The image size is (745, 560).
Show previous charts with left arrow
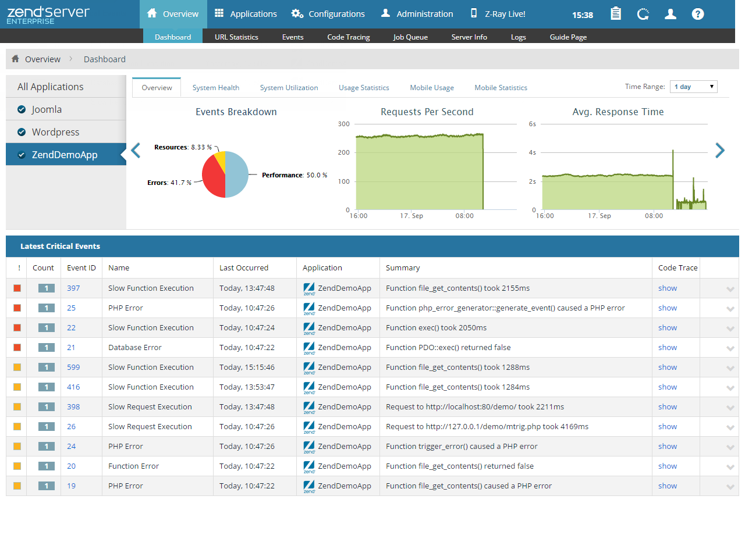pyautogui.click(x=136, y=151)
